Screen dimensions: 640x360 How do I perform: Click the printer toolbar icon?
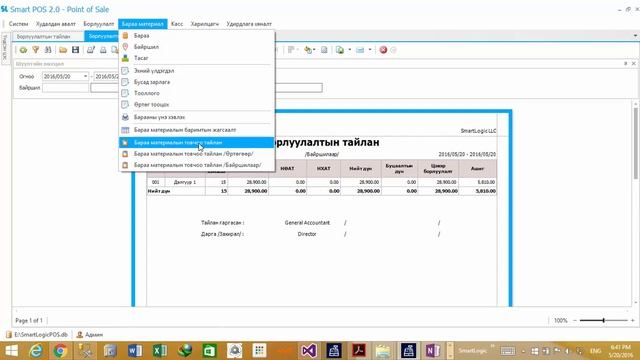click(x=103, y=50)
